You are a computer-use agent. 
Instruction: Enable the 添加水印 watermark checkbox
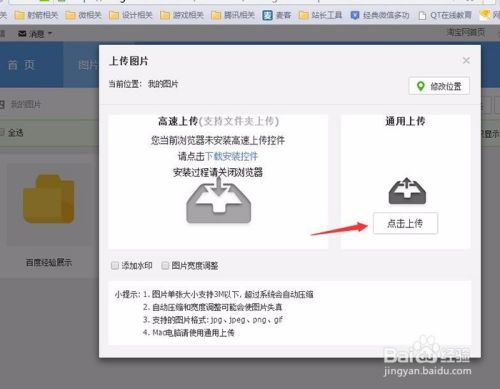coord(115,265)
